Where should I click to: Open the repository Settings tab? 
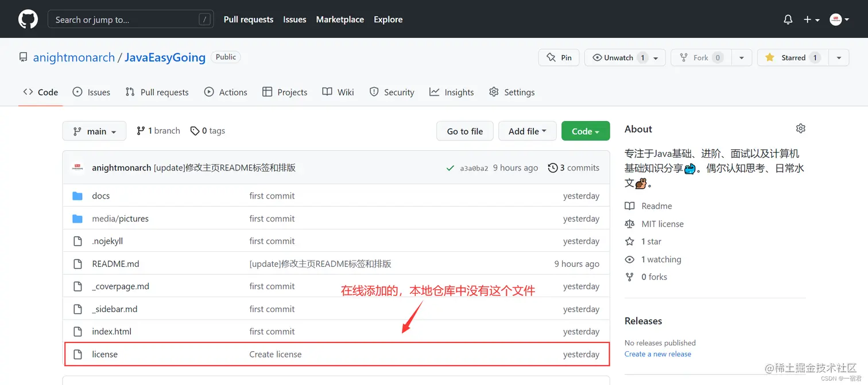511,92
